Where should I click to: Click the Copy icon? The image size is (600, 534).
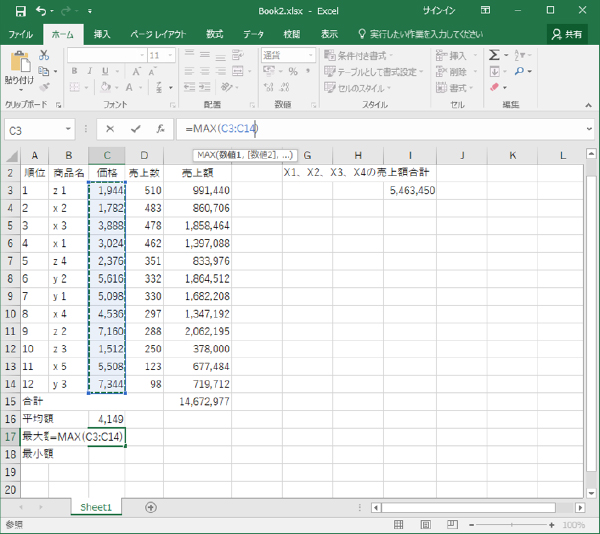click(44, 71)
